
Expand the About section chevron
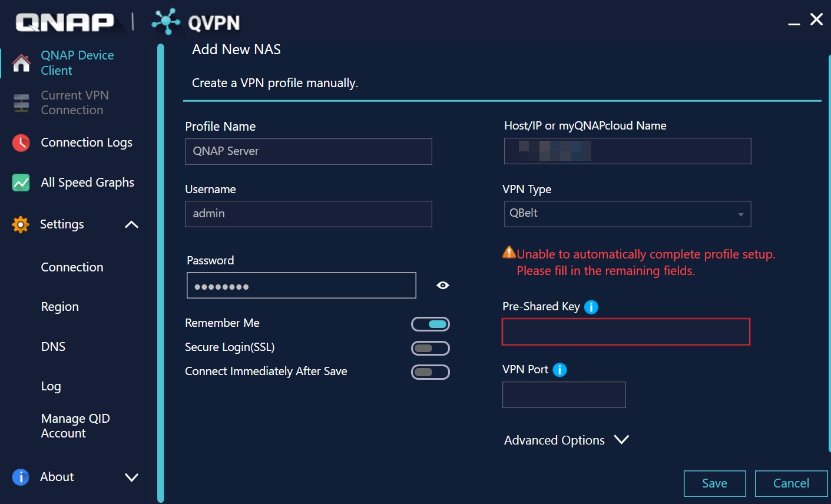(132, 477)
